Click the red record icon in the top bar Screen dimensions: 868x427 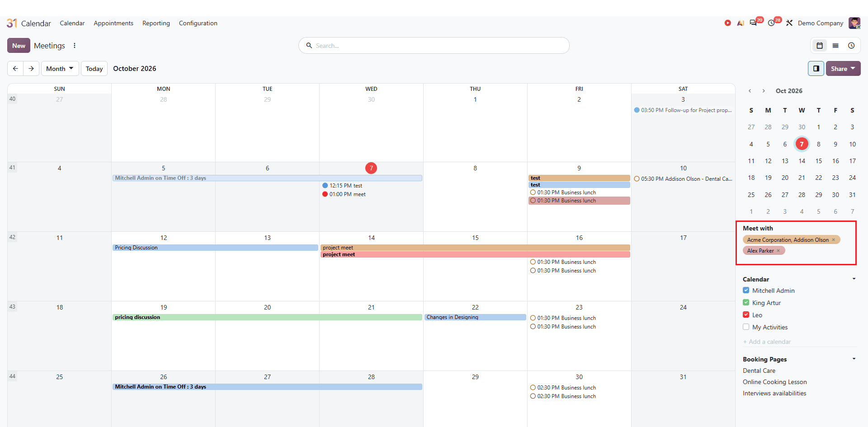coord(727,23)
